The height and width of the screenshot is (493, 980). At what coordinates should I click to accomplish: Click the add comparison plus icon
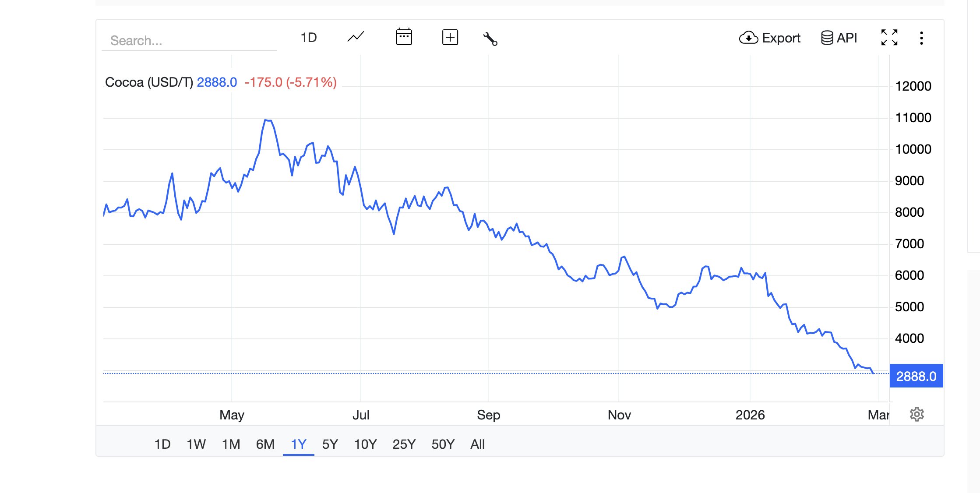click(x=450, y=37)
